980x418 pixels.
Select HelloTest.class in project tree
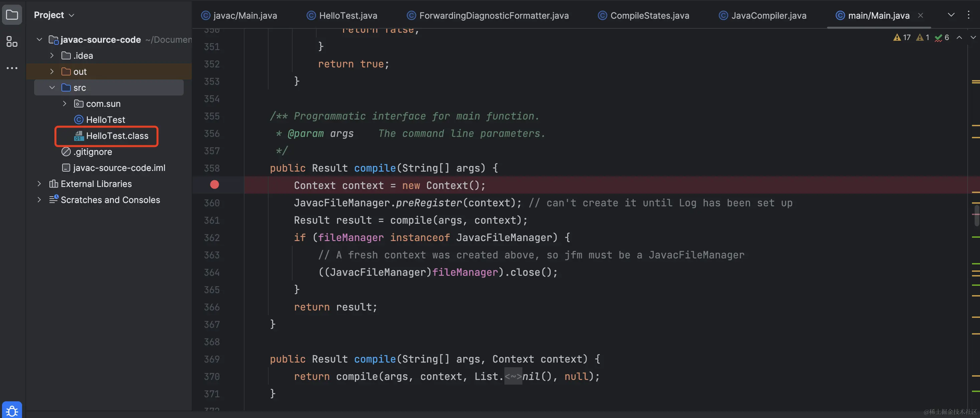coord(117,136)
